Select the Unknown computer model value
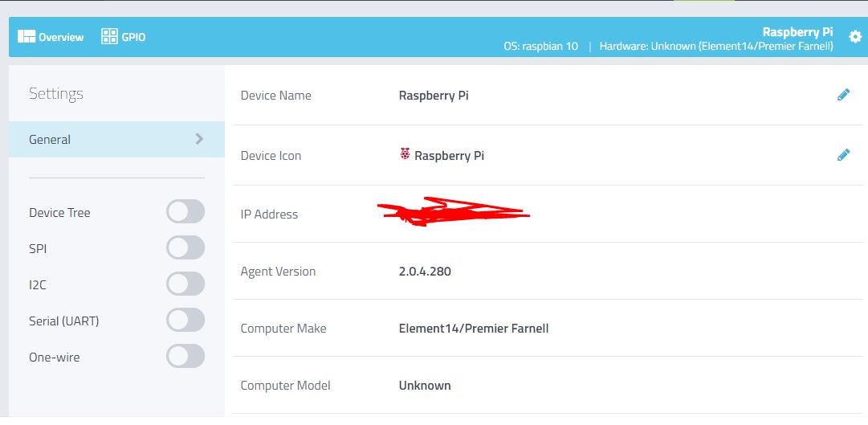The width and height of the screenshot is (868, 425). point(425,385)
